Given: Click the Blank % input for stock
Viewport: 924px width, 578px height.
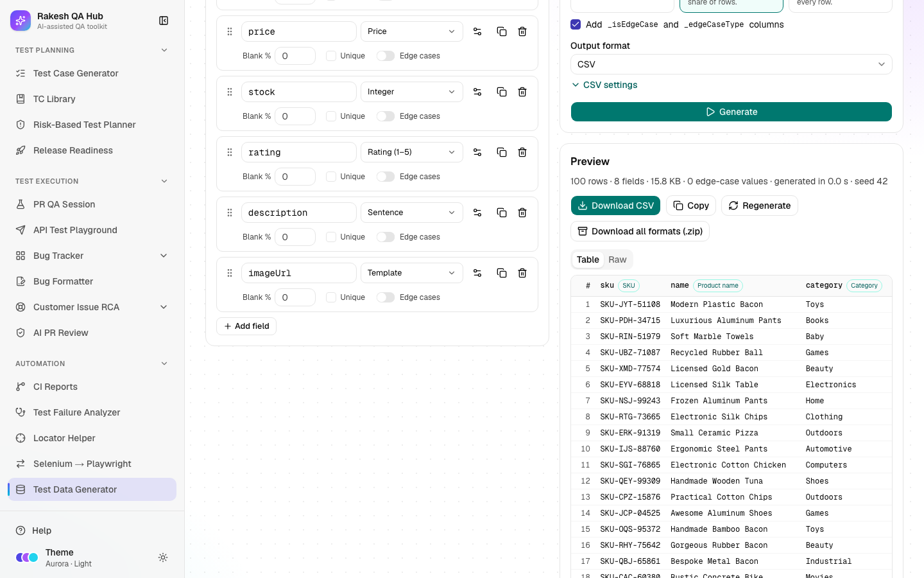Looking at the screenshot, I should click(295, 116).
